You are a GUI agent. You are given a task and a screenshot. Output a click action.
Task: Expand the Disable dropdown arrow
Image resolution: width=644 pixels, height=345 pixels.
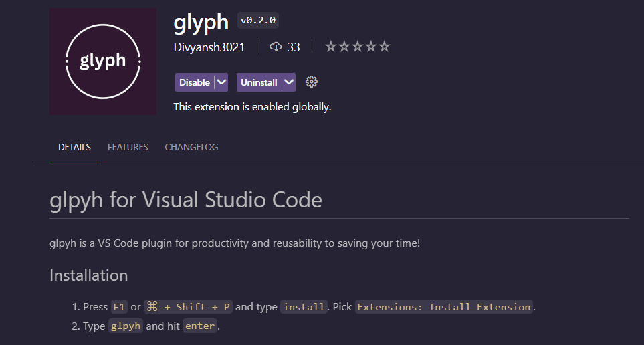pyautogui.click(x=221, y=82)
